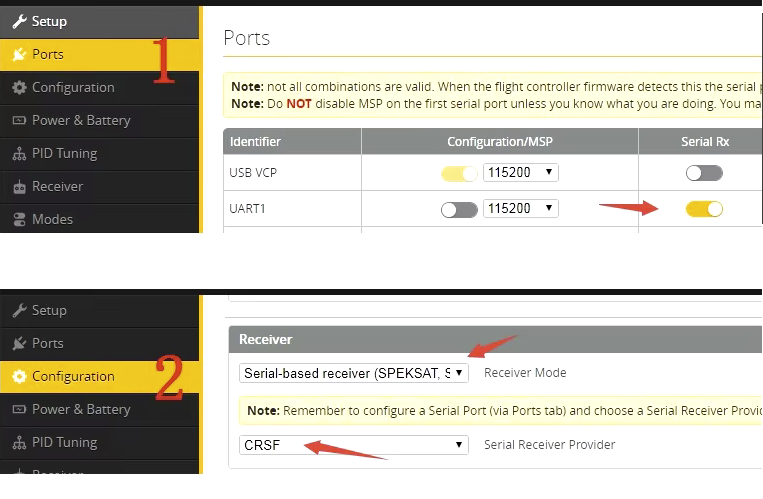This screenshot has height=499, width=763.
Task: Enable Serial Rx for USB VCP
Action: (x=704, y=173)
